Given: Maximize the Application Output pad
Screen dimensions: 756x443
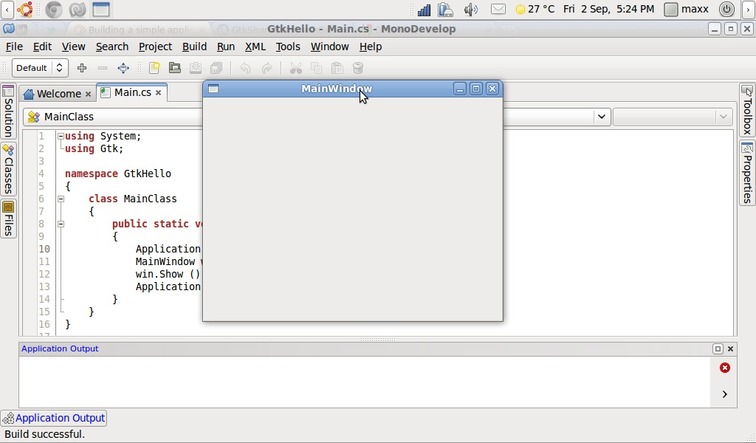Looking at the screenshot, I should coord(717,349).
